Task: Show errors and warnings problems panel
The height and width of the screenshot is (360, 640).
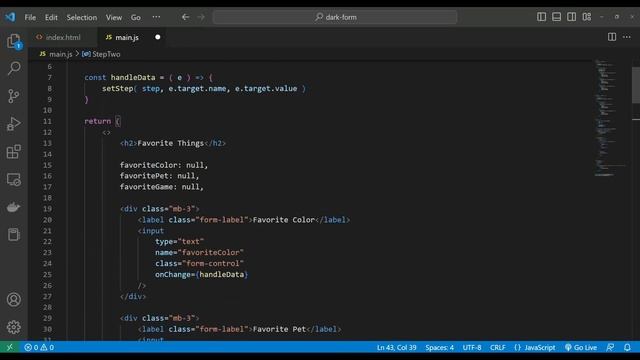Action: coord(39,347)
